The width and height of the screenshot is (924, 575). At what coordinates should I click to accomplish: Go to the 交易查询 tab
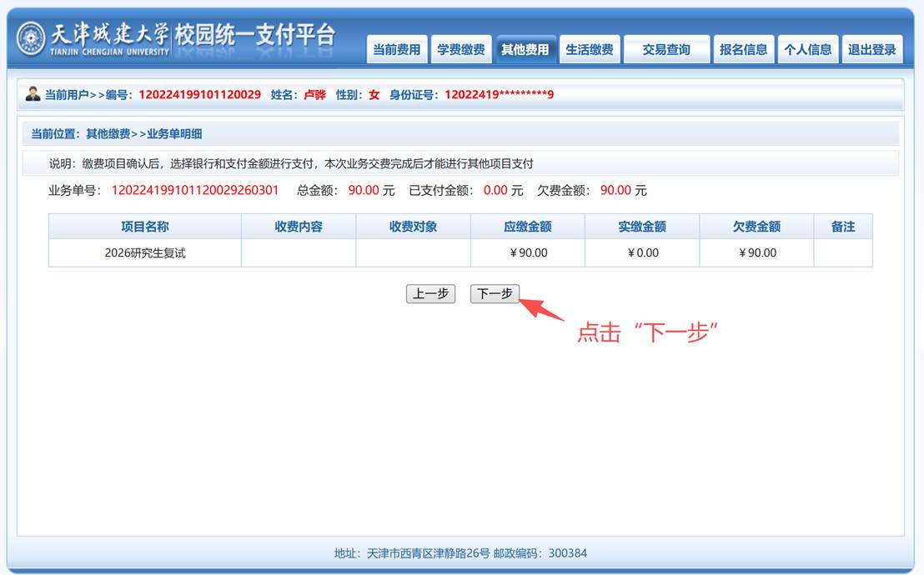point(666,49)
